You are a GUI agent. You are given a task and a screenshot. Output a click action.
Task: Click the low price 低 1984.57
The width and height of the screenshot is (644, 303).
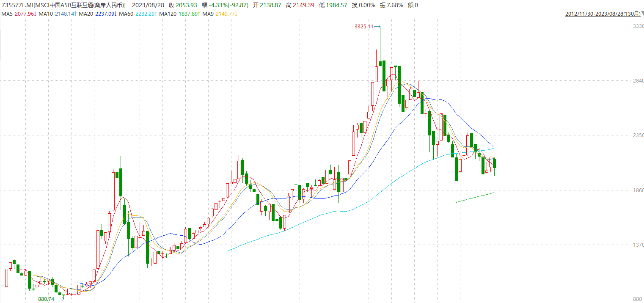point(333,5)
